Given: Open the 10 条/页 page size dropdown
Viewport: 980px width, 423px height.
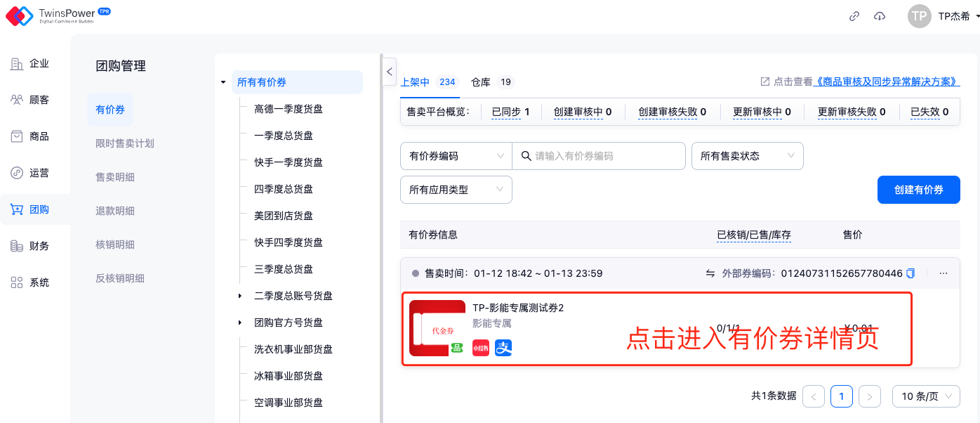Looking at the screenshot, I should pos(925,396).
